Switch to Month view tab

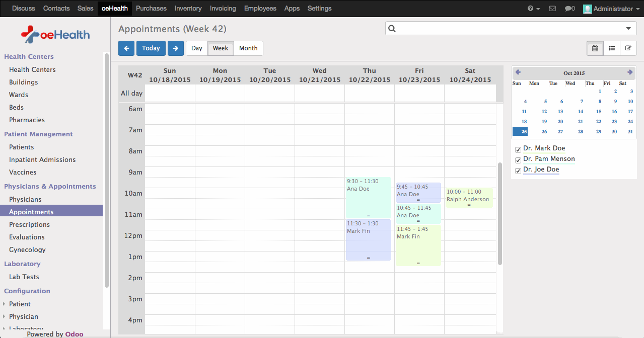click(x=248, y=48)
